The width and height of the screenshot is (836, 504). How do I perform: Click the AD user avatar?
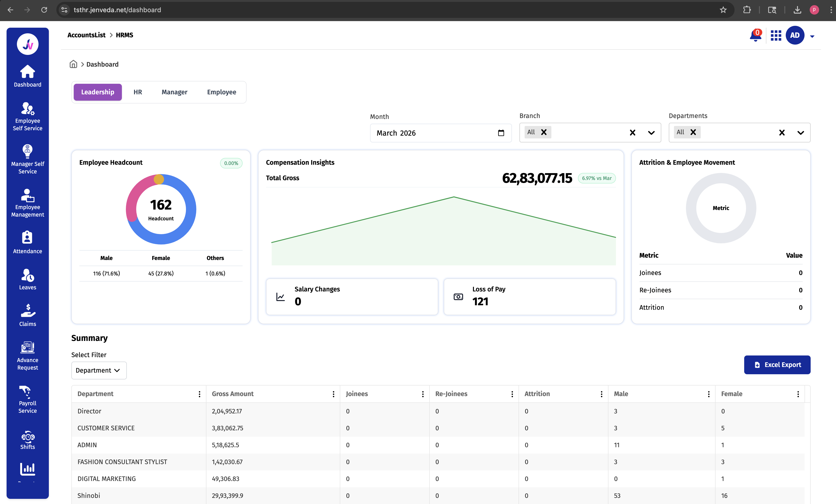tap(795, 35)
